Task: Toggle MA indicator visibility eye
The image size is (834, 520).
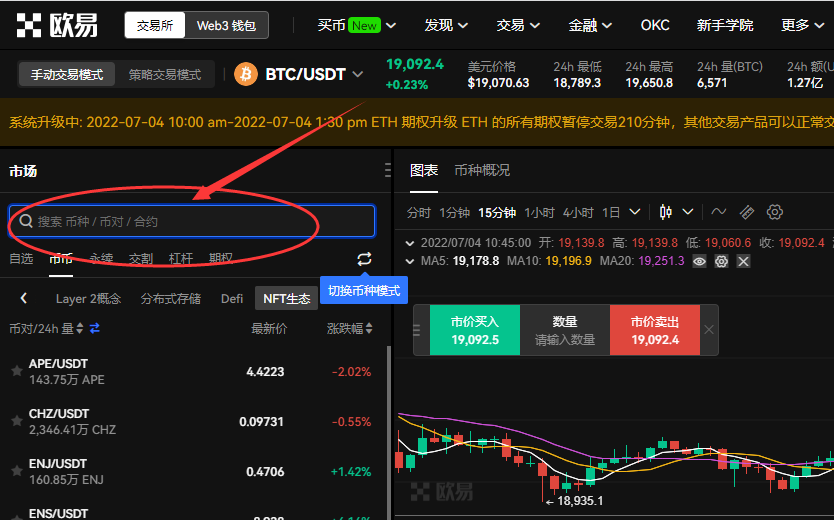Action: 699,261
